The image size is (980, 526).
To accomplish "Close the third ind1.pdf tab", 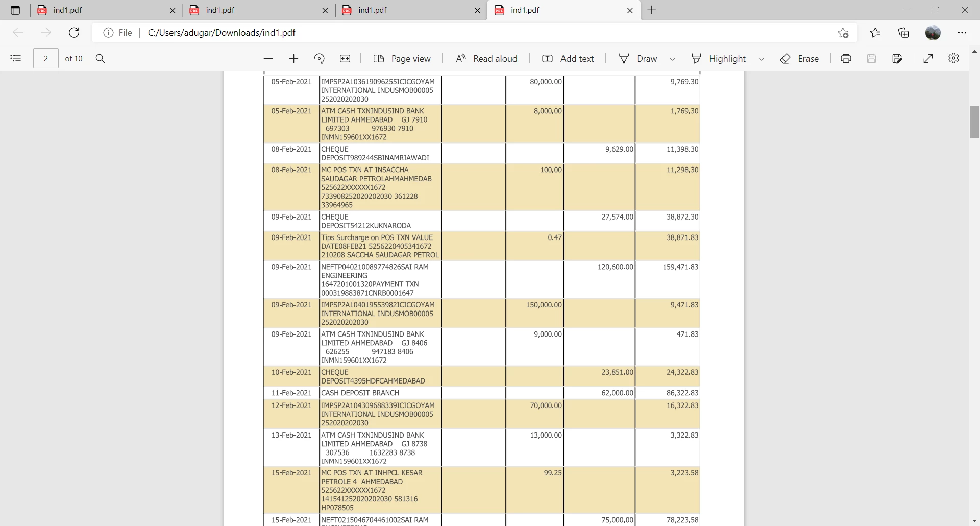I will click(478, 10).
